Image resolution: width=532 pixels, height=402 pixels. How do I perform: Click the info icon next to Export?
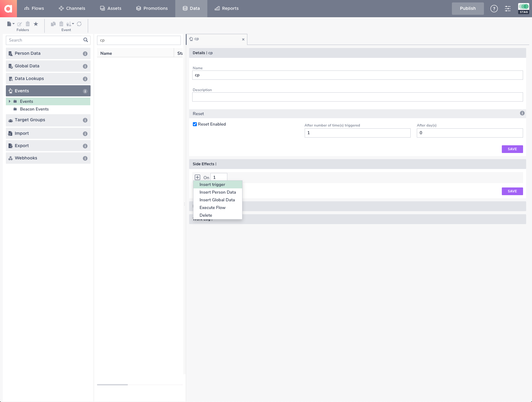tap(85, 146)
